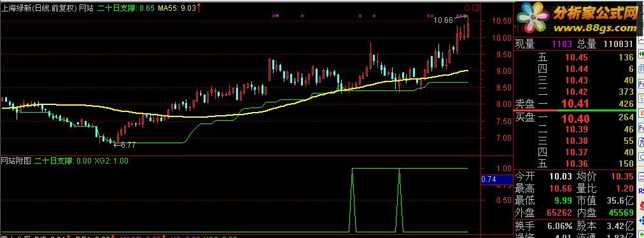Click sell-one price 10.41
Viewport: 644px width, 238px height.
coord(575,104)
